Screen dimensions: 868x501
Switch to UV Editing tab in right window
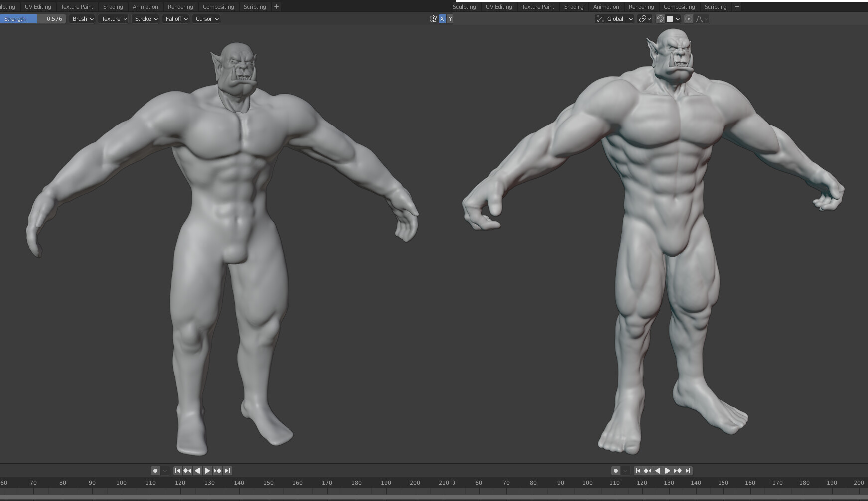499,7
